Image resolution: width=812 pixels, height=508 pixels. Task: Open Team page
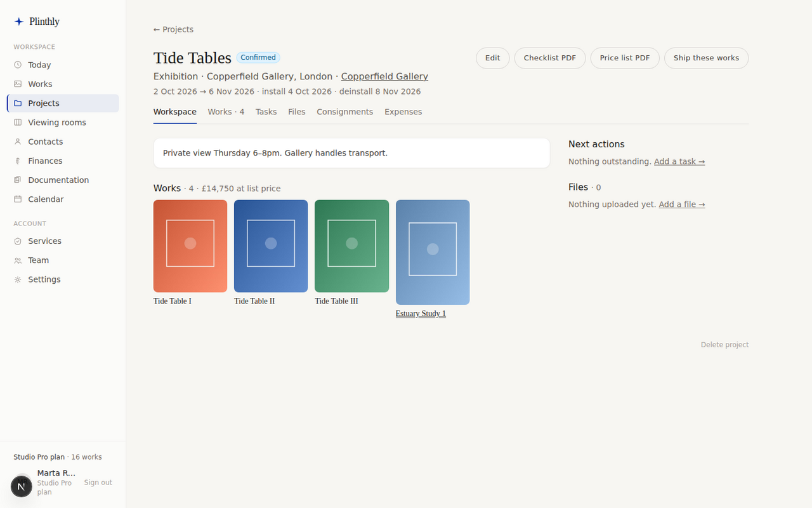point(63,260)
